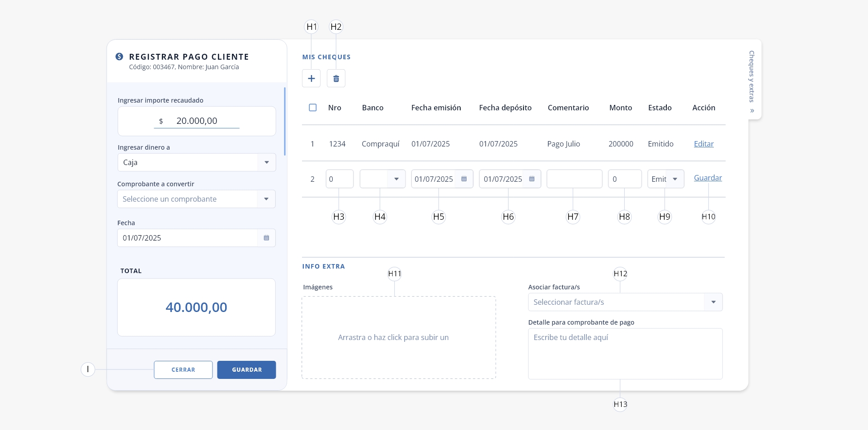Click the blue GUARDAR button
The height and width of the screenshot is (430, 868).
point(246,370)
